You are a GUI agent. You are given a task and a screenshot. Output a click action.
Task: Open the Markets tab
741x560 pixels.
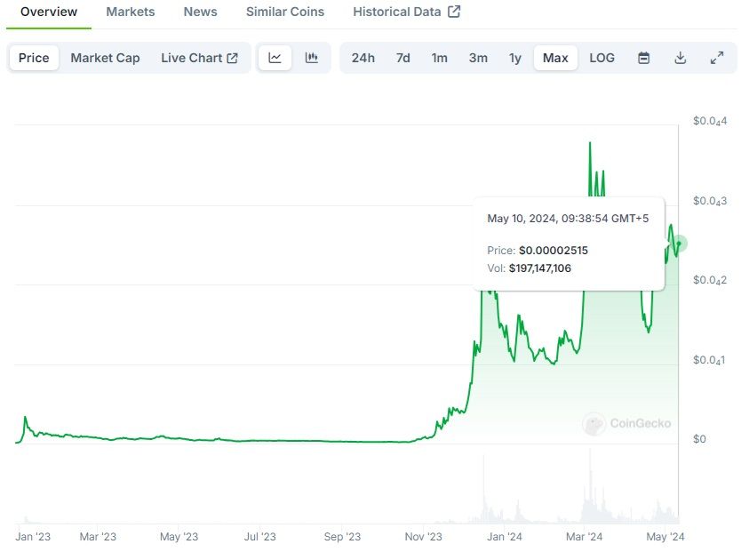point(130,12)
